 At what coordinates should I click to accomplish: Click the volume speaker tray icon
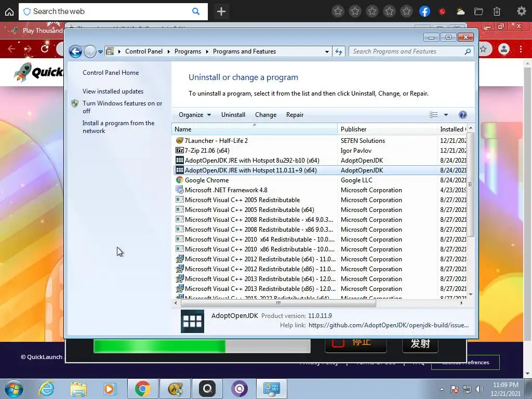click(x=479, y=389)
